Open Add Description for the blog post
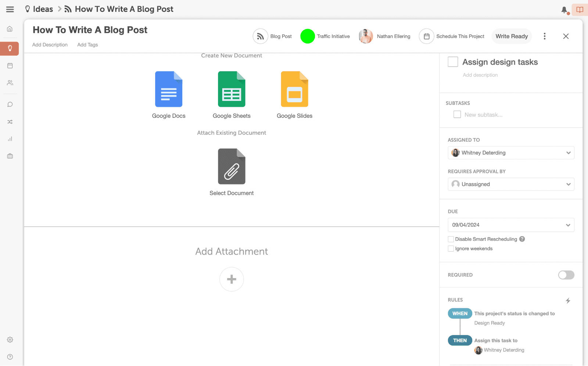The width and height of the screenshot is (588, 366). (50, 45)
